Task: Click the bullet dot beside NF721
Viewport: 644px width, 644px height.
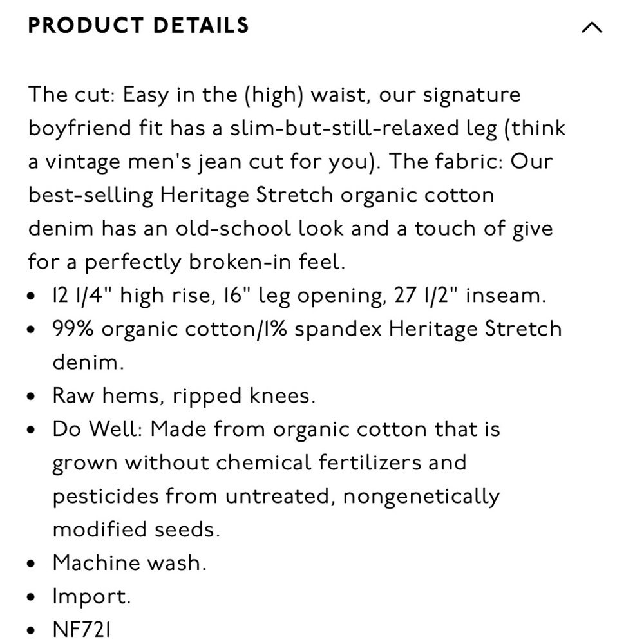Action: 31,630
